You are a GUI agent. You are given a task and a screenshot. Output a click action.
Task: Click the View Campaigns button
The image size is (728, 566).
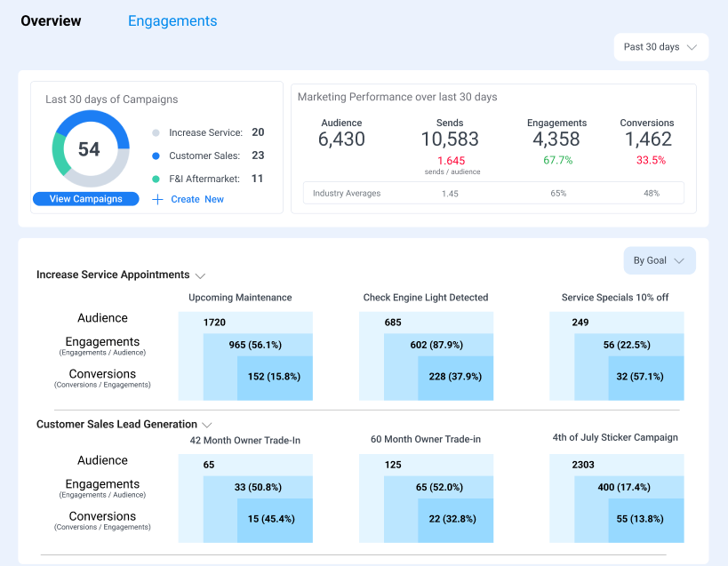click(x=86, y=198)
